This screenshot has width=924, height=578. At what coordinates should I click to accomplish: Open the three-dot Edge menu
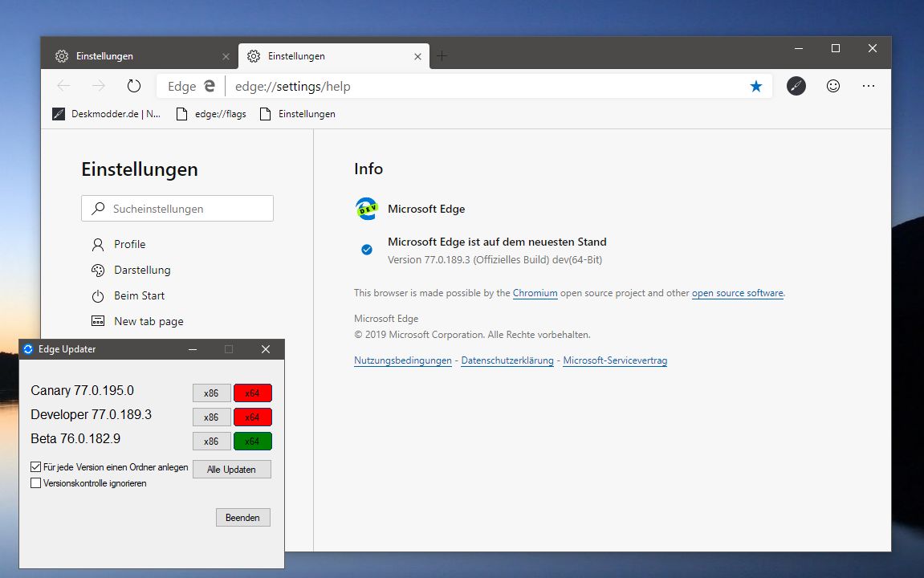click(x=869, y=86)
